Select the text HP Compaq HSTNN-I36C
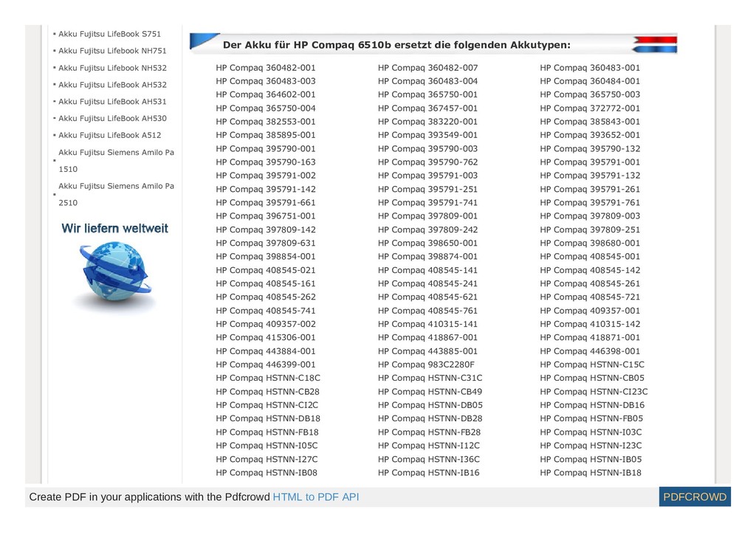The height and width of the screenshot is (535, 756). pyautogui.click(x=429, y=459)
